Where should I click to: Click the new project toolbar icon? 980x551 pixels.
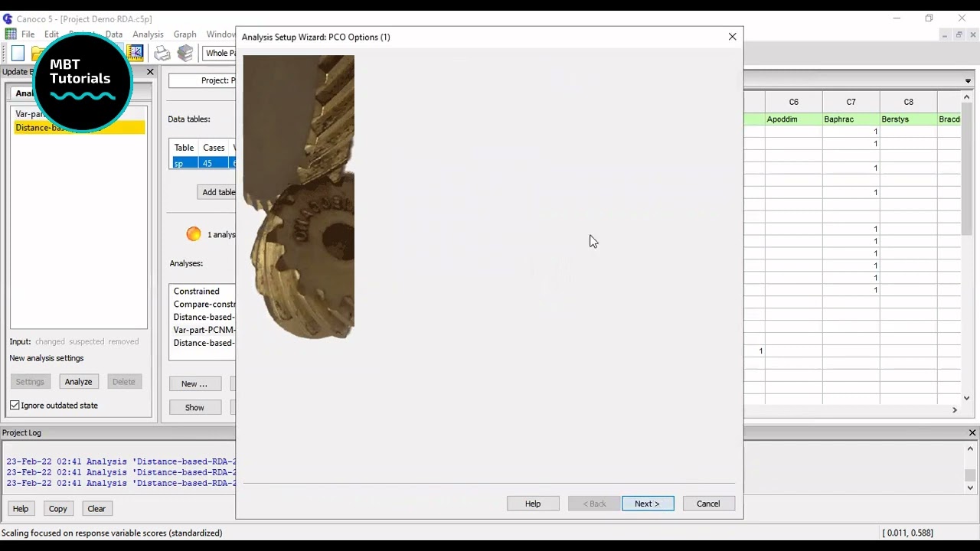click(18, 53)
